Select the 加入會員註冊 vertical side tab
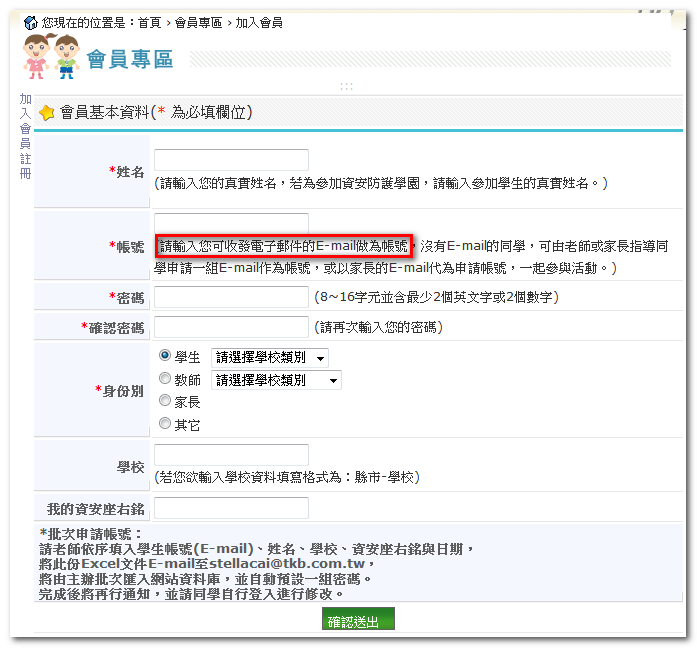This screenshot has width=697, height=648. point(25,136)
